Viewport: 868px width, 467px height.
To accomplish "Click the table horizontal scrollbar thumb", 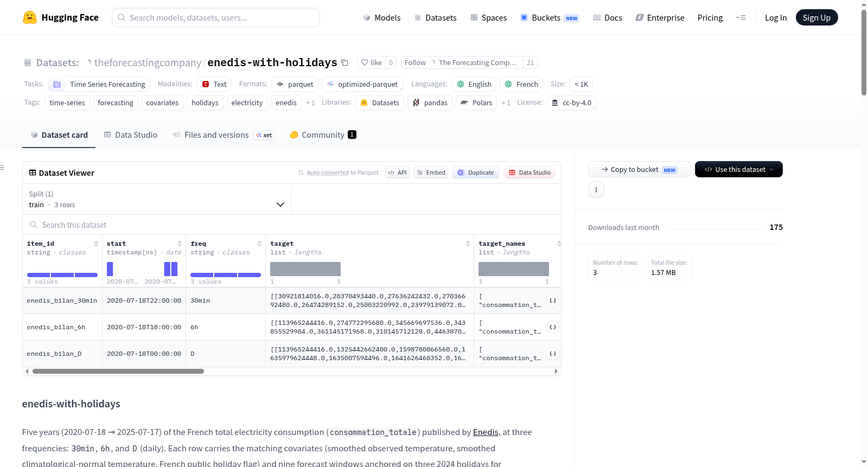I will (x=118, y=372).
